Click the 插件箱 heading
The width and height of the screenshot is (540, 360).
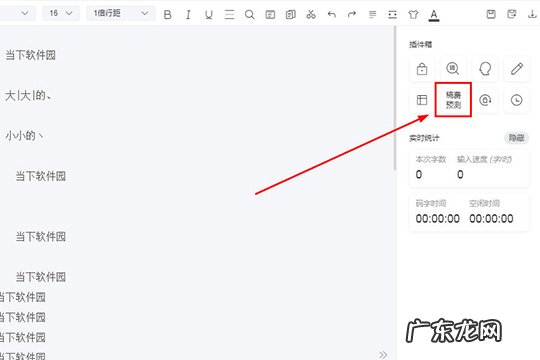pyautogui.click(x=420, y=44)
